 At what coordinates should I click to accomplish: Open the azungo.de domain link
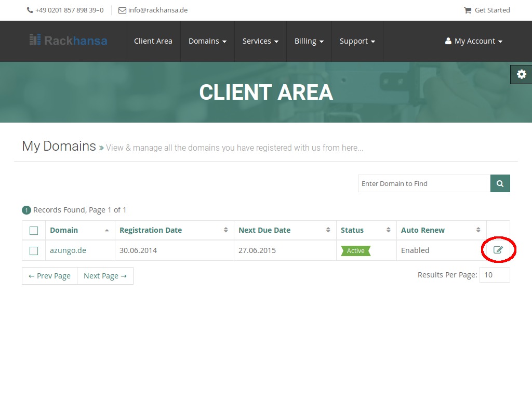tap(68, 250)
